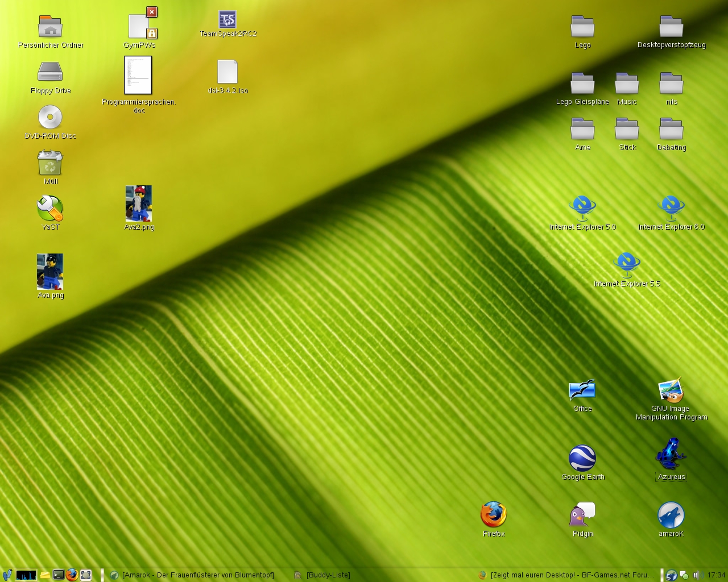728x582 pixels.
Task: Launch GNU Image Manipulation Program
Action: pos(671,390)
